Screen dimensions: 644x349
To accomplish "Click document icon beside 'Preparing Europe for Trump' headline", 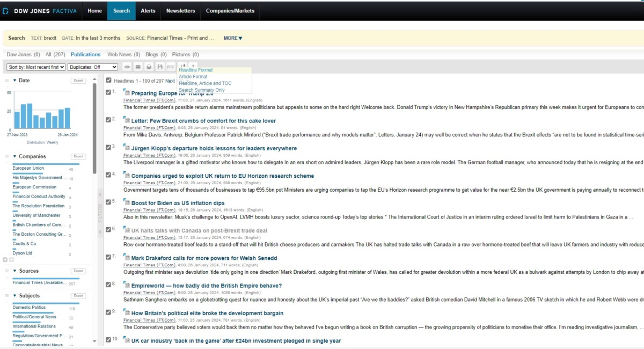I will (x=127, y=92).
